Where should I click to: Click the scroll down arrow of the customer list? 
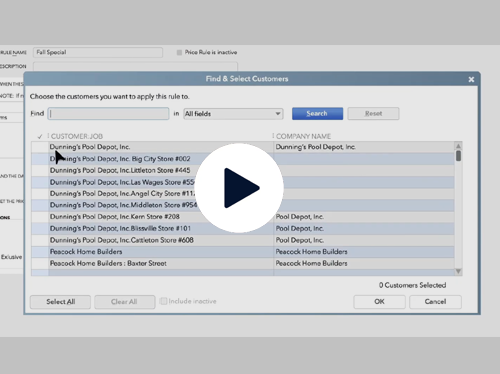click(x=458, y=271)
